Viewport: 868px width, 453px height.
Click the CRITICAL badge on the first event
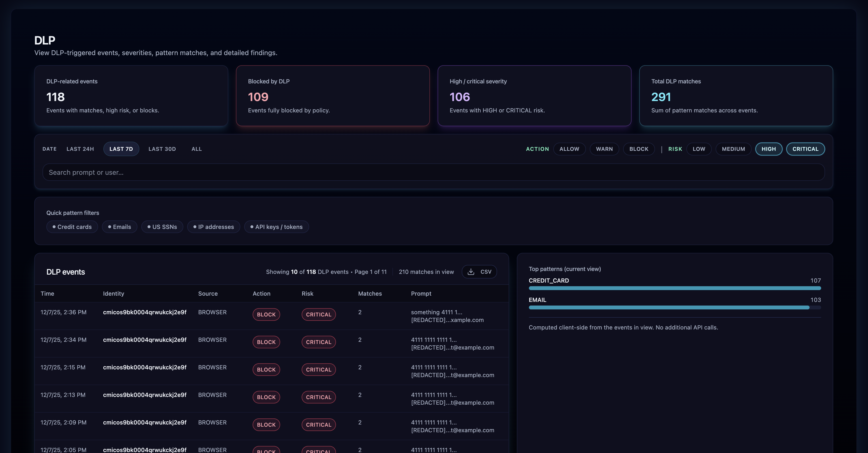click(318, 314)
